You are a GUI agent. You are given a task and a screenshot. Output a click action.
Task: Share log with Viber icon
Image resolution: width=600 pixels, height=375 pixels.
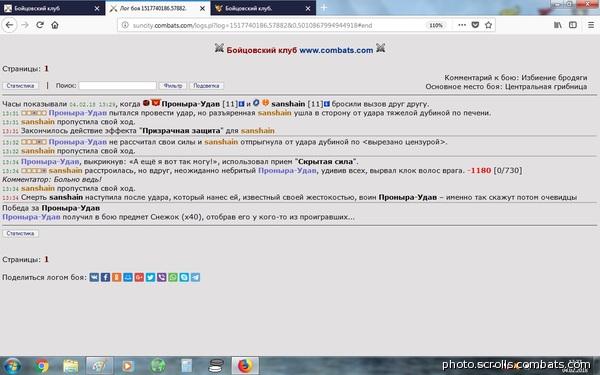pyautogui.click(x=161, y=277)
